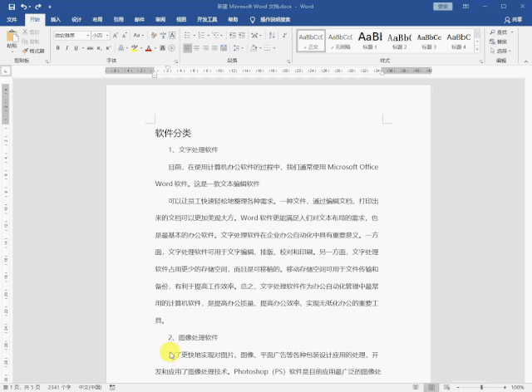Open the borders dropdown arrow

(x=274, y=48)
